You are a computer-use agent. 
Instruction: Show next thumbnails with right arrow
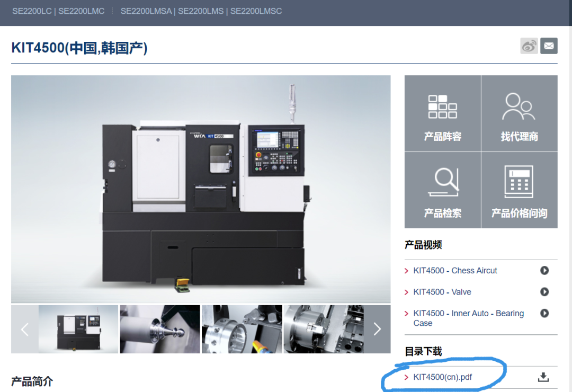pyautogui.click(x=377, y=329)
